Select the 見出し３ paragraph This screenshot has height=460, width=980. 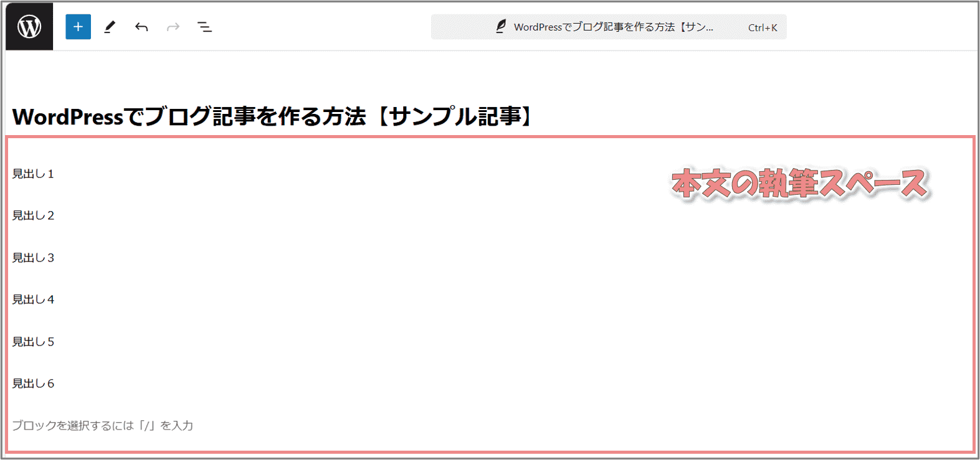point(33,258)
